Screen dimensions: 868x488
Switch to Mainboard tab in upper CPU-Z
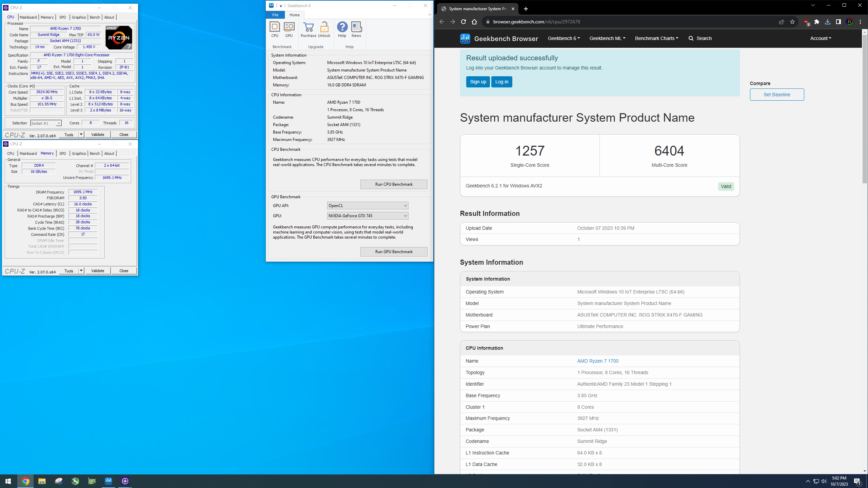28,17
